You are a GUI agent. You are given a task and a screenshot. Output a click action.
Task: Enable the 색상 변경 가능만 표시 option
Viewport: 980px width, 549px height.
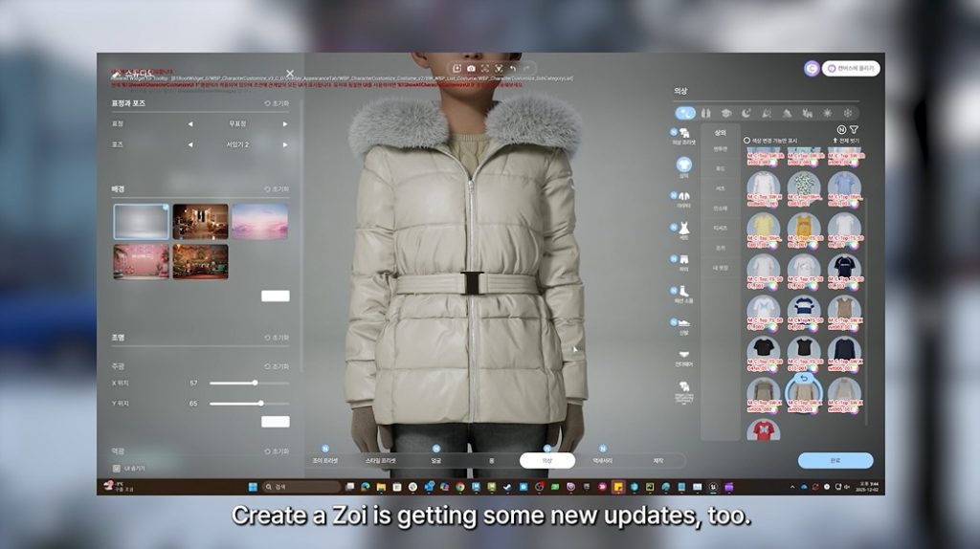click(x=746, y=141)
